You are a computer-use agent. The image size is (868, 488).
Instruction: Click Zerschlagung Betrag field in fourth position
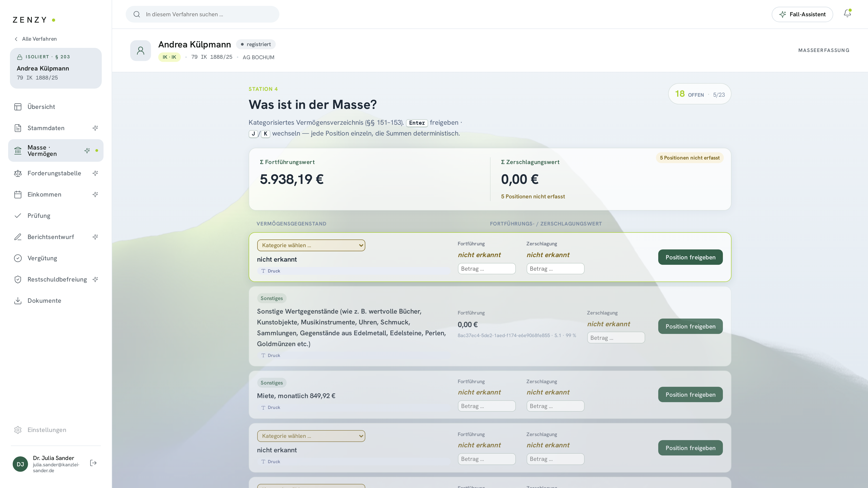[555, 459]
